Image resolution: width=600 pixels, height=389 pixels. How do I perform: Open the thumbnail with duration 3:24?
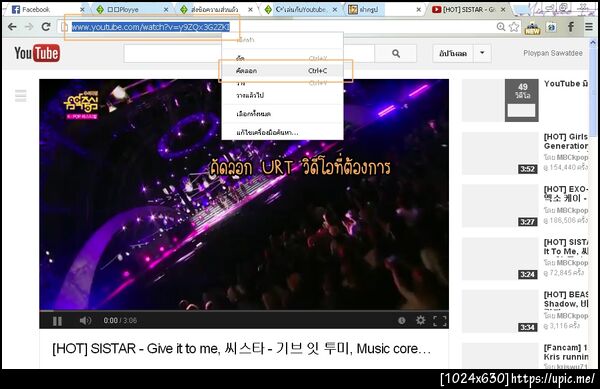click(x=500, y=259)
